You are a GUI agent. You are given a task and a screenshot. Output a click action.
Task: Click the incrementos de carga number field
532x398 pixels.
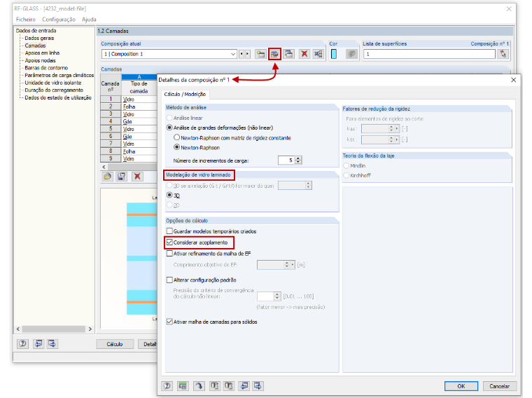point(286,160)
